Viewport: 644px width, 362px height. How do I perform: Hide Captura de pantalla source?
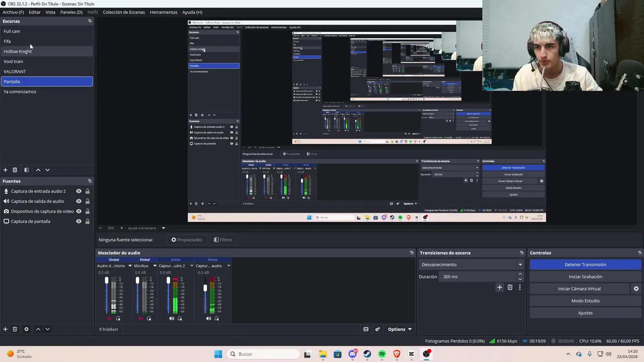(x=78, y=221)
